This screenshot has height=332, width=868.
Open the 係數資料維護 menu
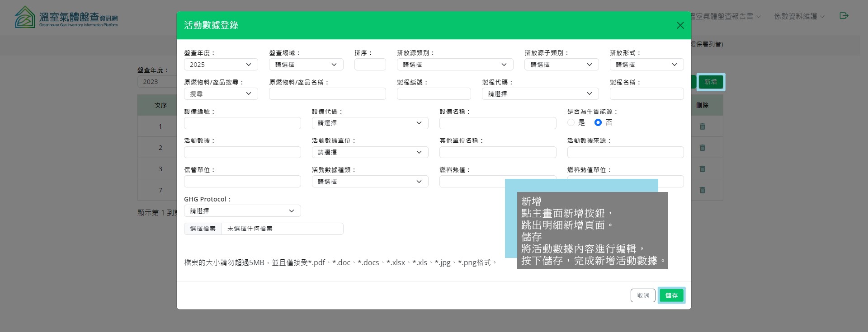tap(799, 16)
